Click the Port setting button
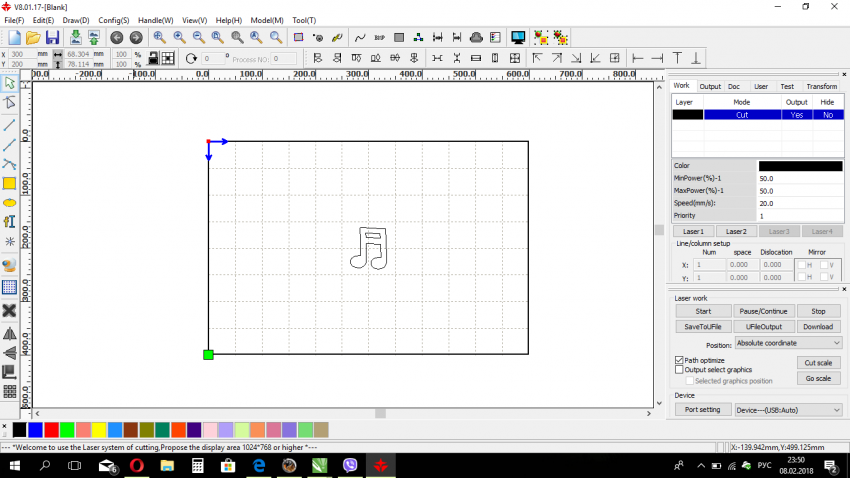Image resolution: width=850 pixels, height=478 pixels. click(702, 409)
